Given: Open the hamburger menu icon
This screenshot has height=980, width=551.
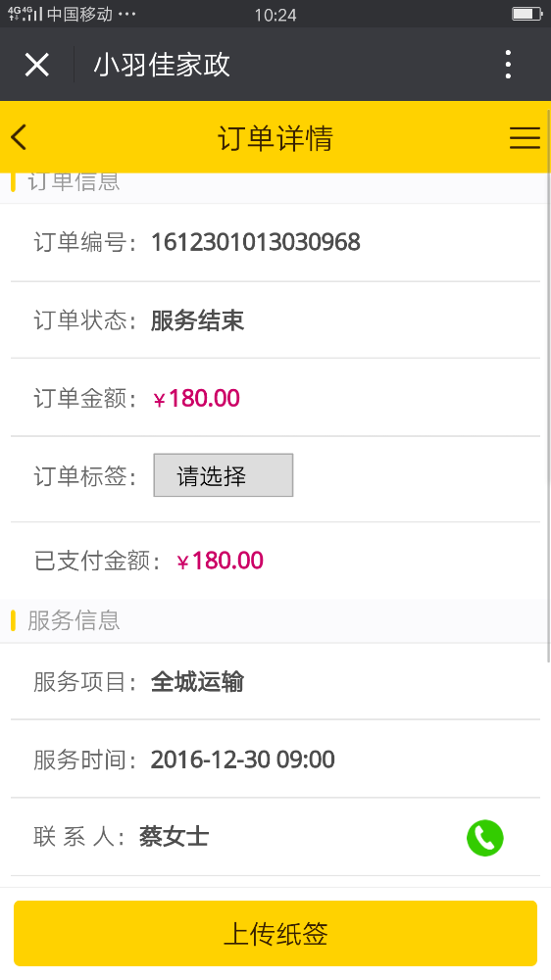Looking at the screenshot, I should (525, 137).
